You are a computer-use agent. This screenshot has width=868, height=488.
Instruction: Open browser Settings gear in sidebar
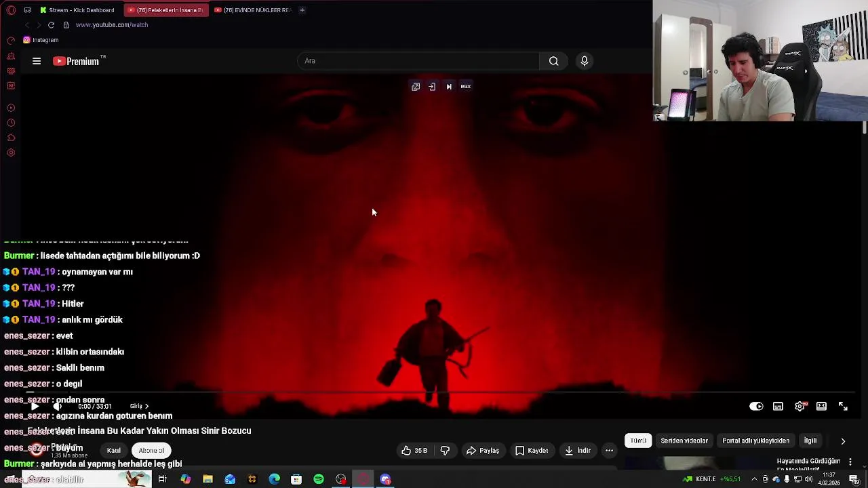pos(11,152)
